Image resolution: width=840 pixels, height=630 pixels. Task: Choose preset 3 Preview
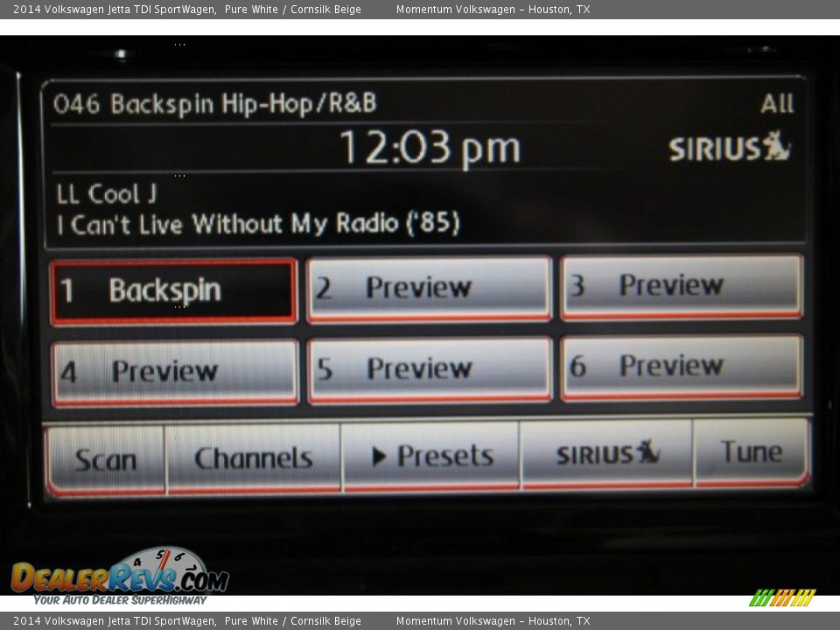click(x=682, y=285)
